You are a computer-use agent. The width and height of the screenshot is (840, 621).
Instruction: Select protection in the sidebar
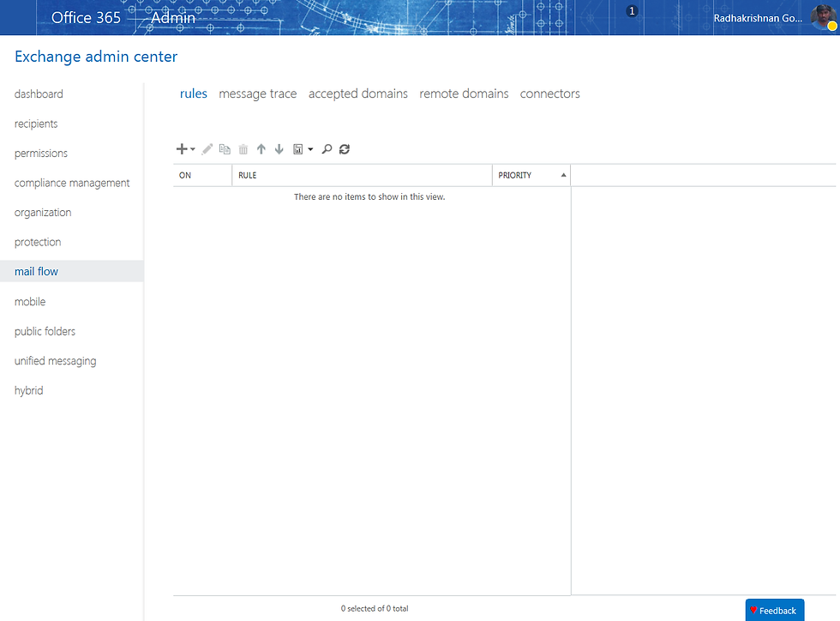(38, 243)
